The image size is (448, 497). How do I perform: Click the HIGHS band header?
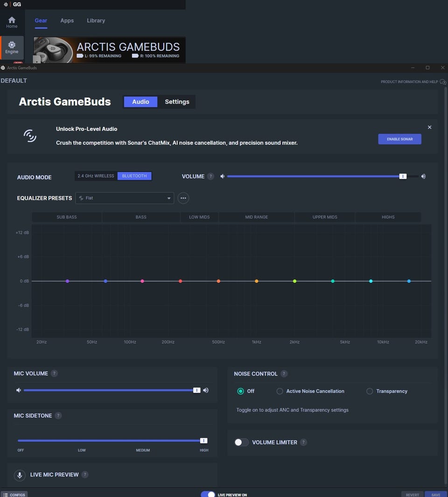[388, 217]
